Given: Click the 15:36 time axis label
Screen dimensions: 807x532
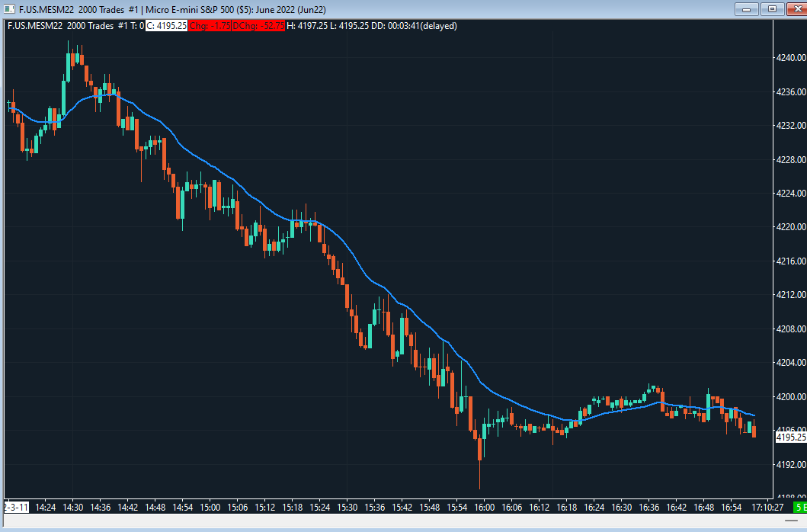Looking at the screenshot, I should pyautogui.click(x=375, y=508).
